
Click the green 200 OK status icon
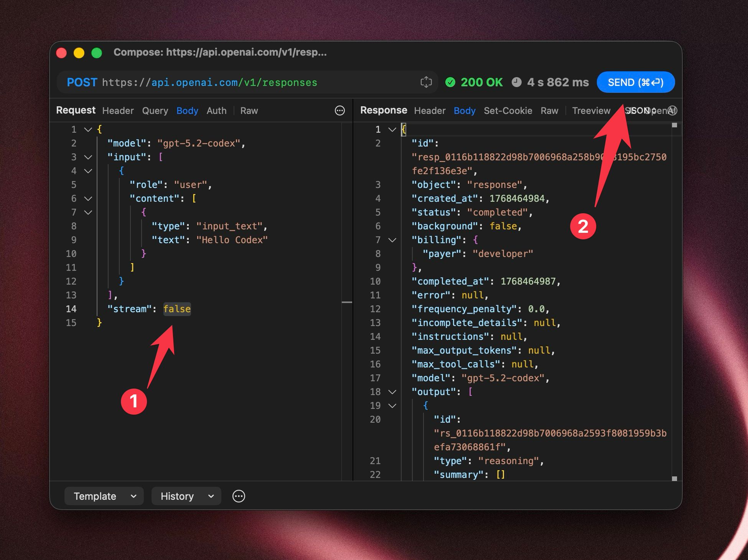pos(450,82)
